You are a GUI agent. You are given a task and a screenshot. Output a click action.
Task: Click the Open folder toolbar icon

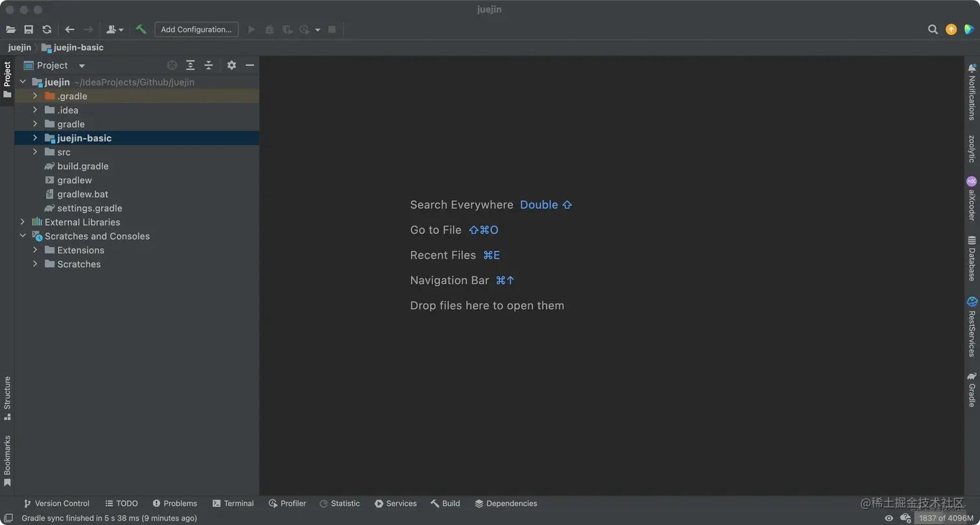(x=10, y=29)
